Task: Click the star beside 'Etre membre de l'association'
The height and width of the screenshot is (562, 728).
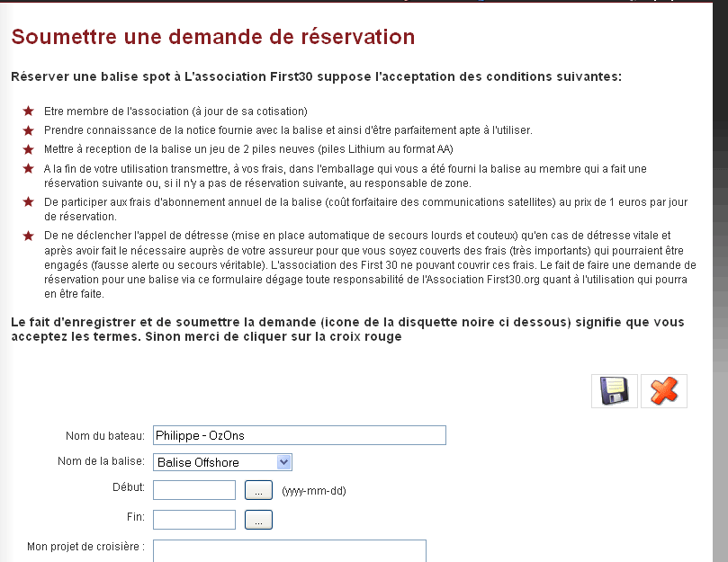Action: click(28, 111)
